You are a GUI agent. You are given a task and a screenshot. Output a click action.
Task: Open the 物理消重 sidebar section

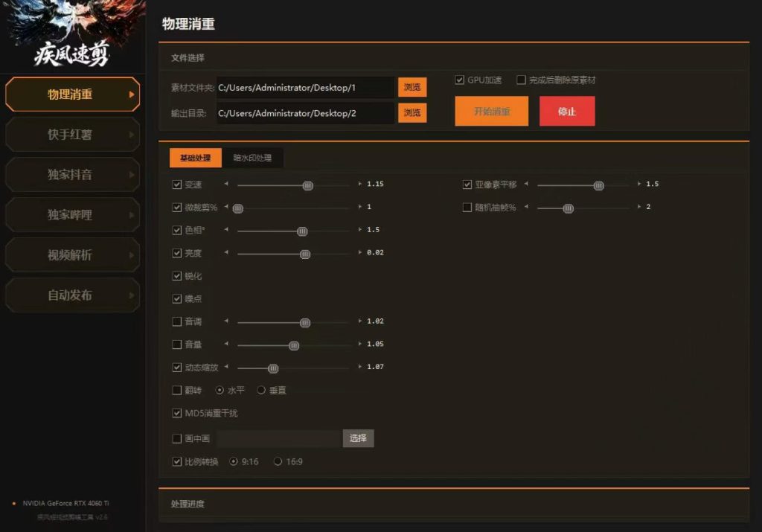[72, 94]
